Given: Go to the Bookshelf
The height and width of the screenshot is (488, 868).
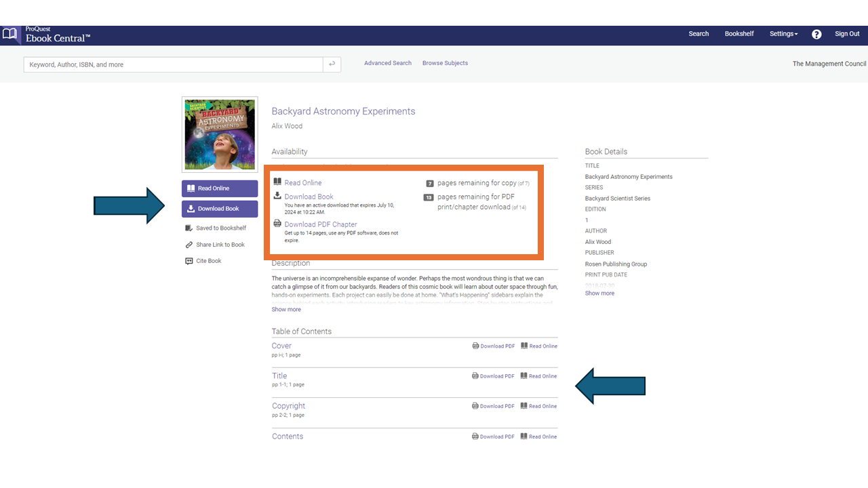Looking at the screenshot, I should click(739, 34).
